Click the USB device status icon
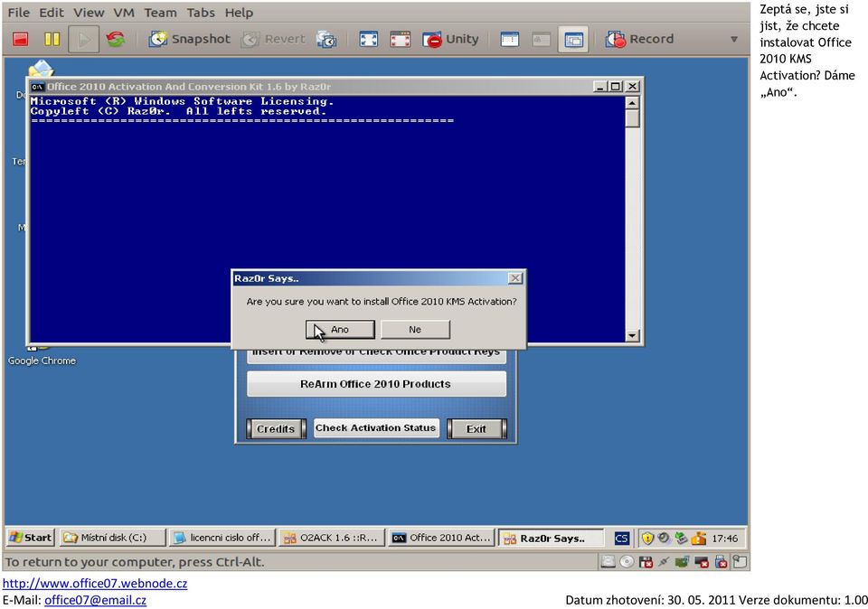868x609 pixels. 721,562
